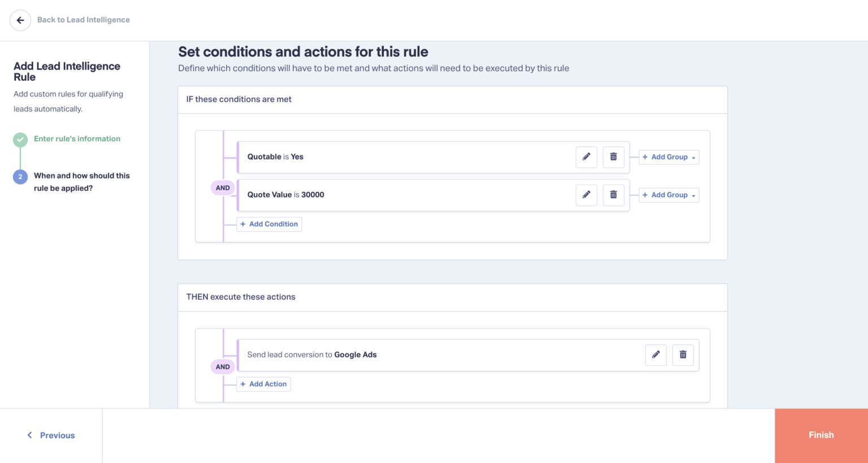
Task: Click the plus icon on Add Condition
Action: click(x=243, y=224)
